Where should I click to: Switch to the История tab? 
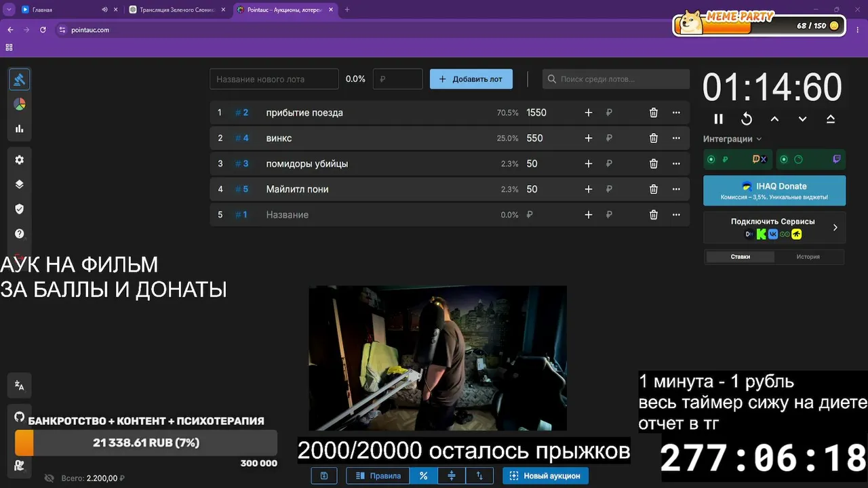(x=808, y=257)
